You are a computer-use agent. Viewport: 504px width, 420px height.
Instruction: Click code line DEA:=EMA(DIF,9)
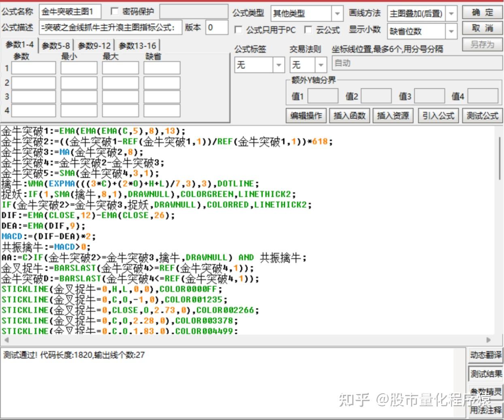click(x=43, y=226)
